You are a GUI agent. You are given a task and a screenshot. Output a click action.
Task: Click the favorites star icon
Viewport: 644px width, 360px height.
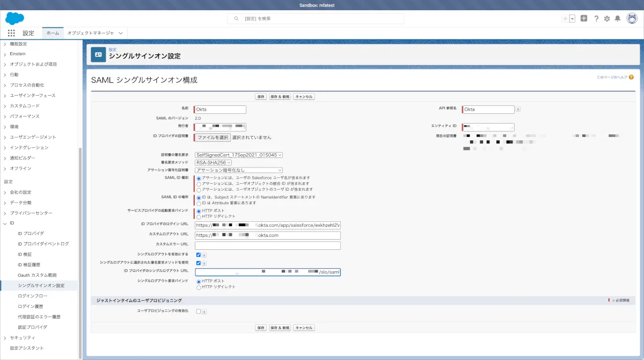[x=565, y=19]
